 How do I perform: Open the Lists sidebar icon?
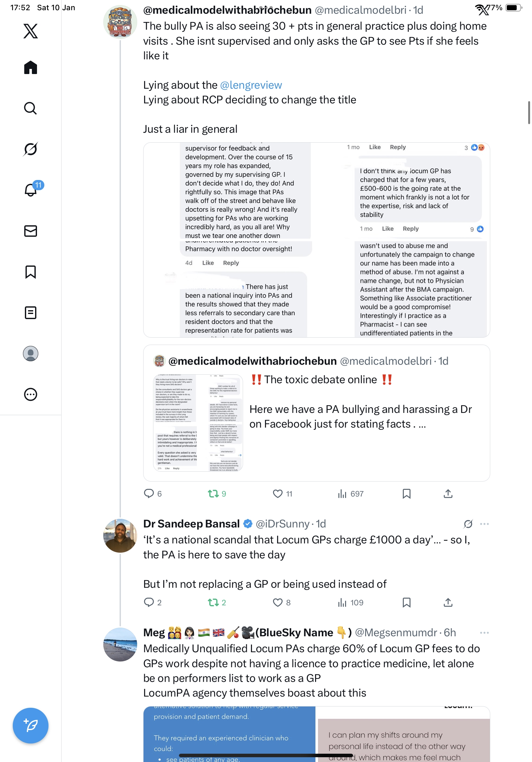[x=31, y=313]
